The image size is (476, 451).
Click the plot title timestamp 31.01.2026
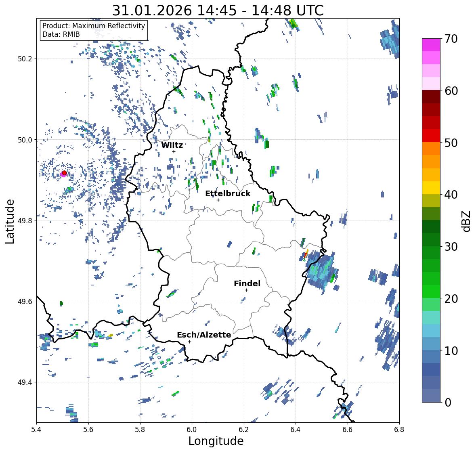152,10
